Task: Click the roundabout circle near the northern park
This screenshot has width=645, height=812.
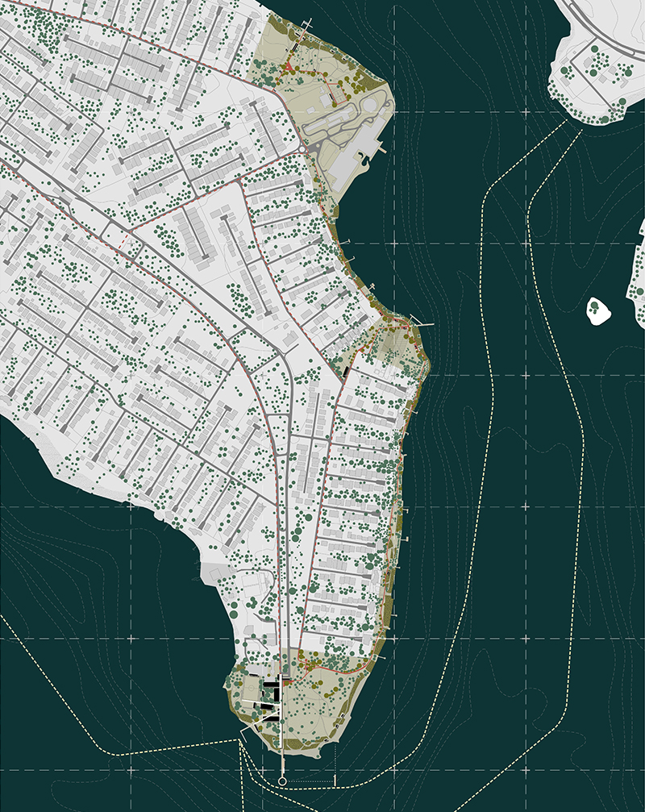Action: point(302,150)
